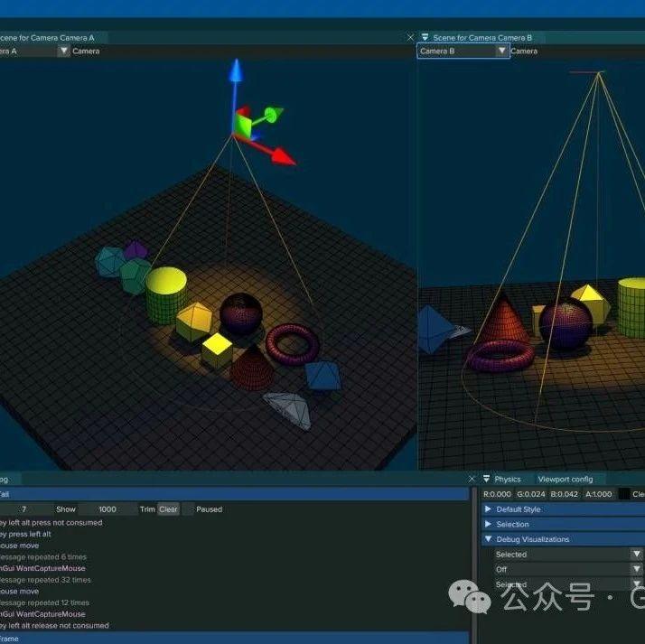
Task: Open the panel menu icon beside Scene for Camera B
Action: point(425,37)
